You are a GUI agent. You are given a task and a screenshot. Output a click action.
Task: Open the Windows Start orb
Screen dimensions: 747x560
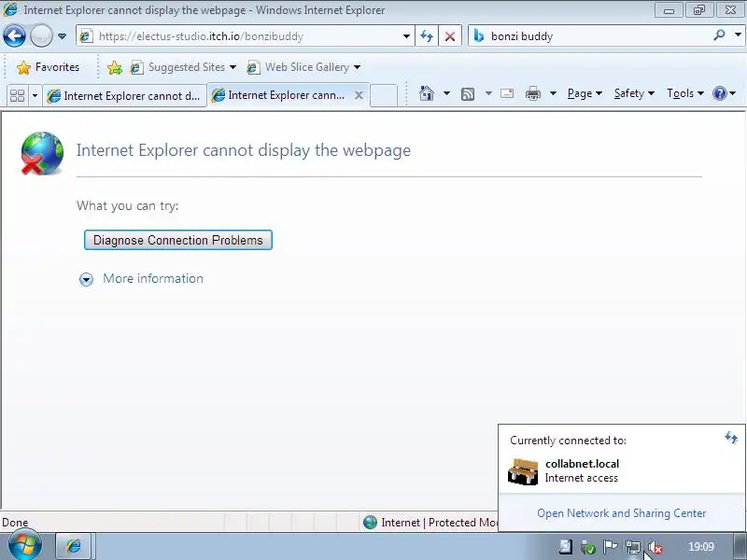tap(24, 545)
